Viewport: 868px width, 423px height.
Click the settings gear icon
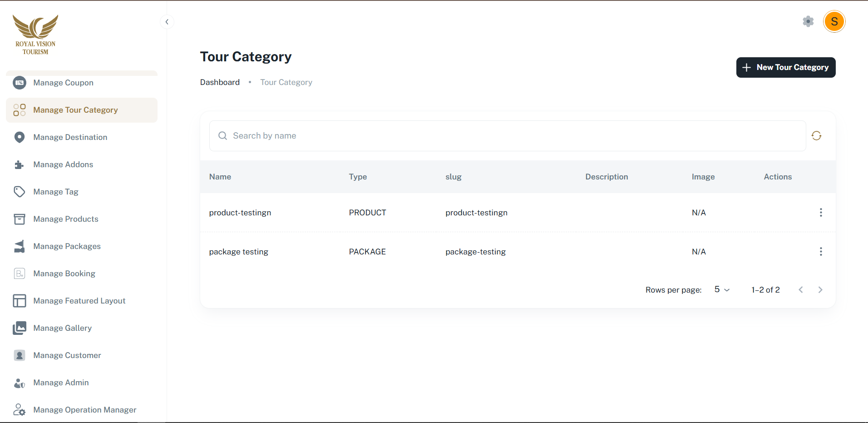[808, 21]
